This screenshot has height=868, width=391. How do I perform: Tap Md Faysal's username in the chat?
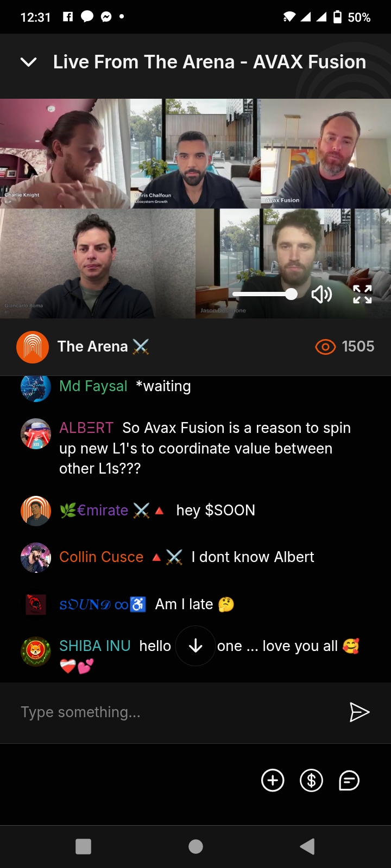[x=93, y=386]
